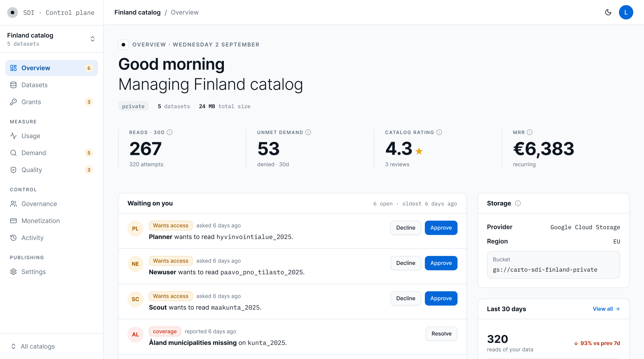This screenshot has width=644, height=359.
Task: Open Settings page
Action: coord(52,272)
